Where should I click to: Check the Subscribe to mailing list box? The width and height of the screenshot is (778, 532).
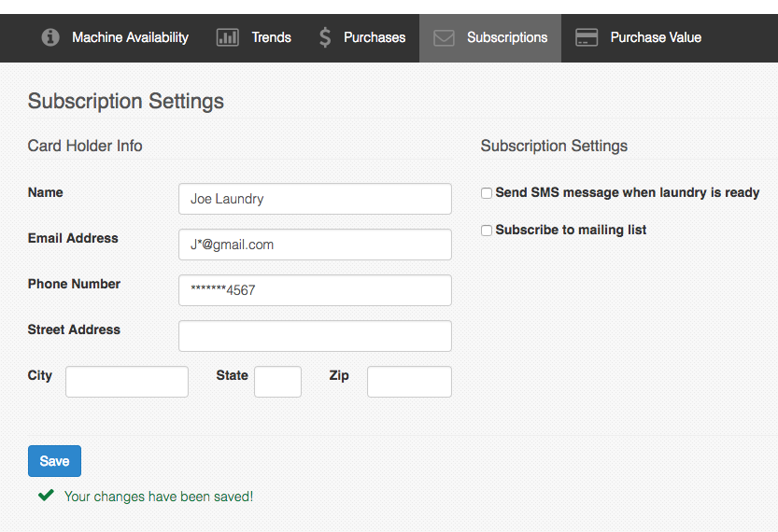pyautogui.click(x=487, y=231)
